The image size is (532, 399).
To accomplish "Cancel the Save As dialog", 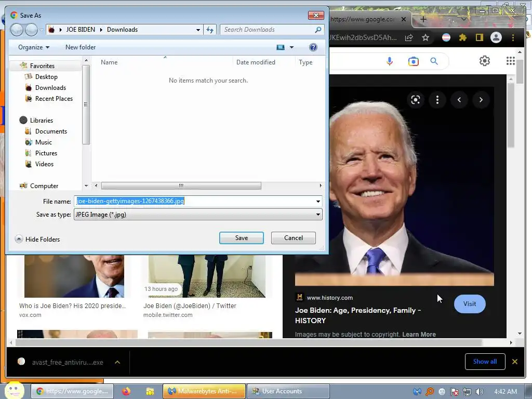I will pyautogui.click(x=293, y=238).
